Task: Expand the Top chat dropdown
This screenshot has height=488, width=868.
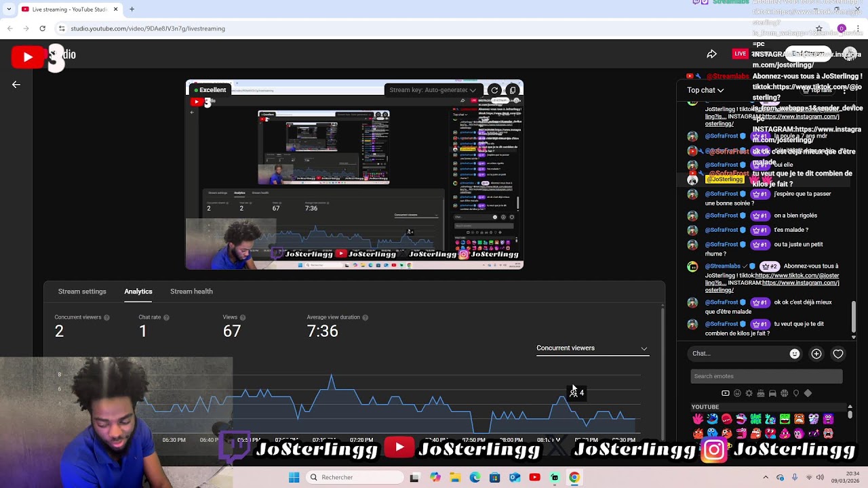Action: [705, 90]
